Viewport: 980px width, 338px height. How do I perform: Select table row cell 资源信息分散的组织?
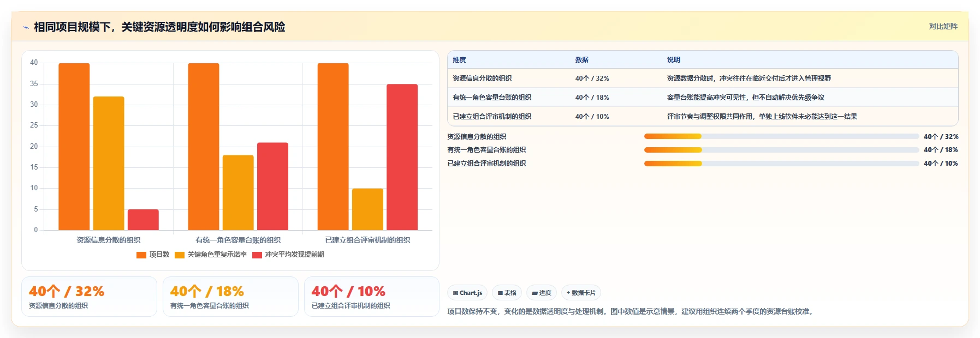coord(482,79)
